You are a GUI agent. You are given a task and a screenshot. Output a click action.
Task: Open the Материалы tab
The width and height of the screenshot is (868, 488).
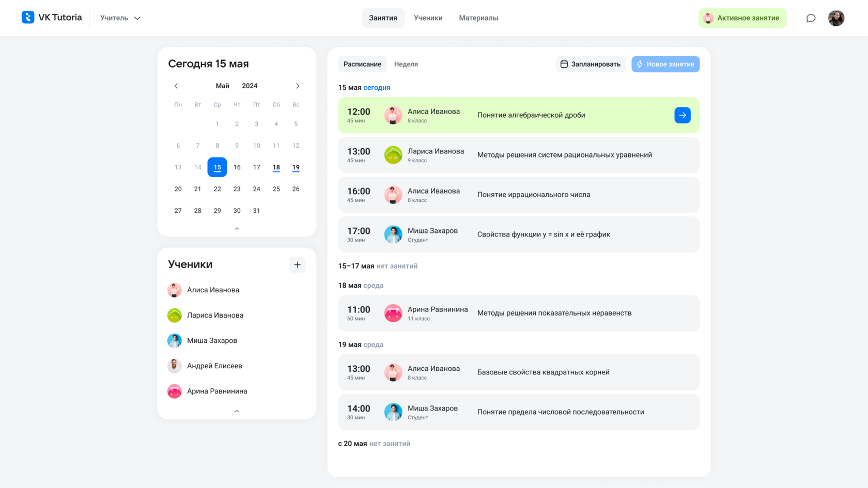click(x=478, y=18)
